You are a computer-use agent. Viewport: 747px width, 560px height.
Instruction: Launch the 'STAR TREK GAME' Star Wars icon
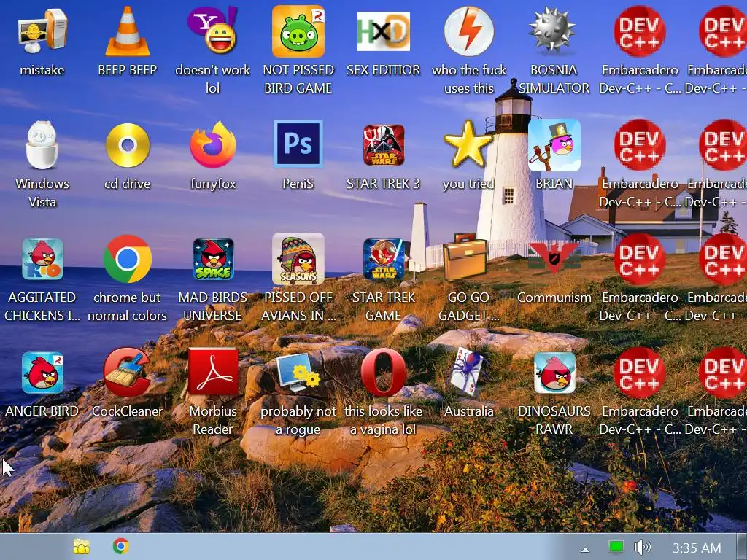[384, 259]
